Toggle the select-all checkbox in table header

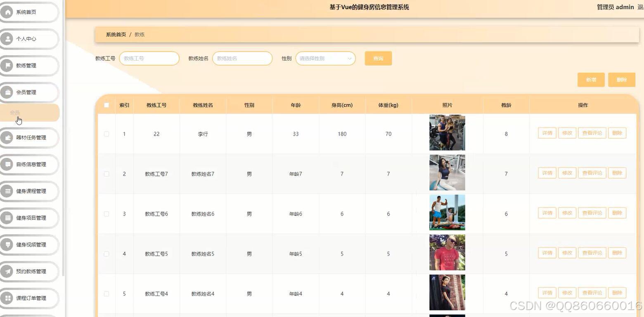[107, 105]
